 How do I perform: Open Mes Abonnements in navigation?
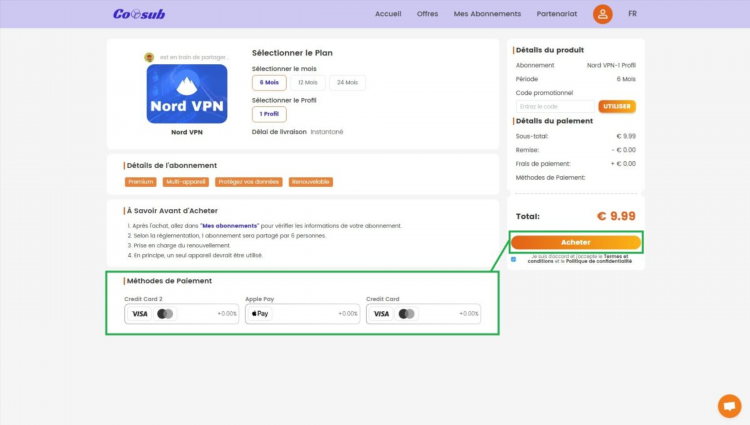[487, 14]
